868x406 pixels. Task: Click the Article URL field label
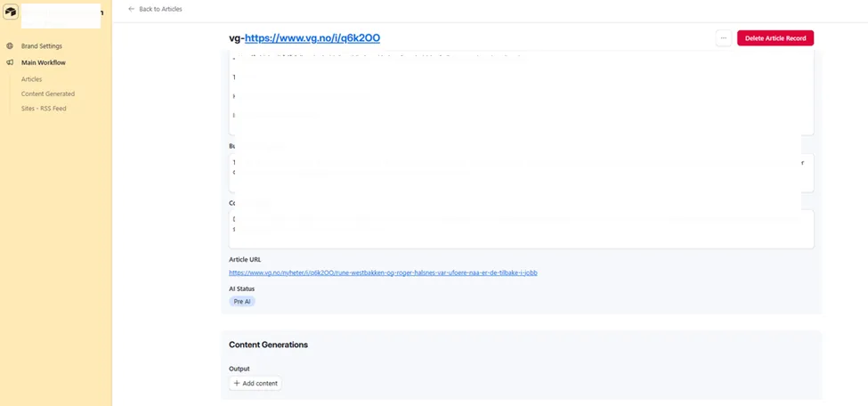(245, 259)
